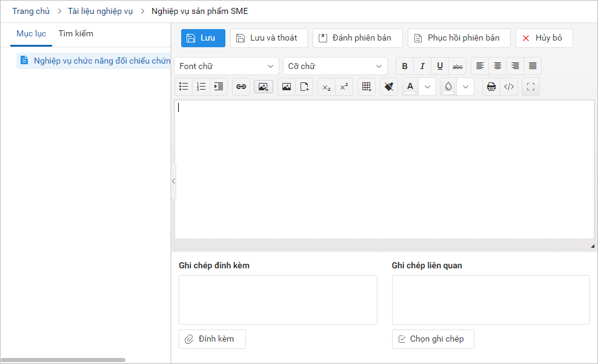
Task: Insert a hyperlink
Action: (241, 87)
